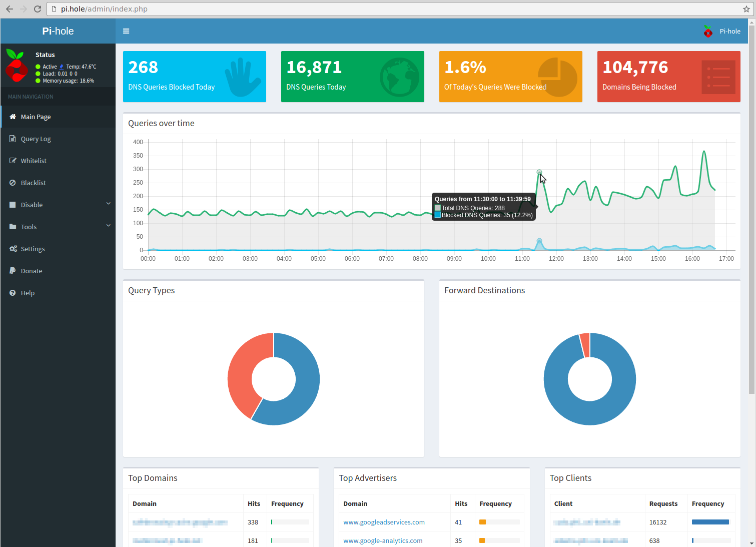
Task: Click the browser back arrow
Action: tap(10, 9)
